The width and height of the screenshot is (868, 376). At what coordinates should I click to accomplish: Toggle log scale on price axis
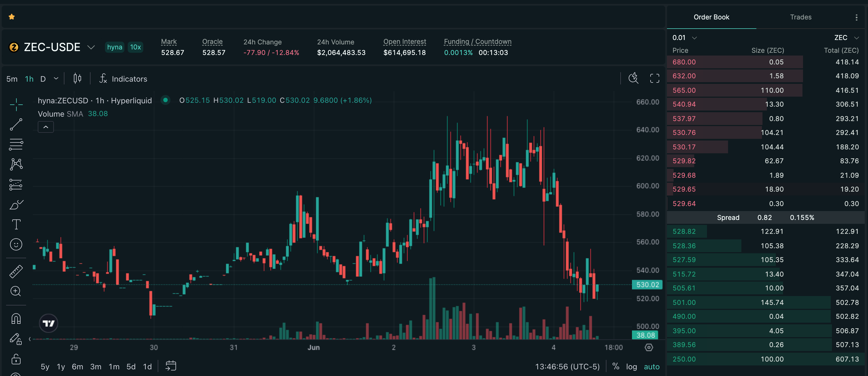[631, 367]
